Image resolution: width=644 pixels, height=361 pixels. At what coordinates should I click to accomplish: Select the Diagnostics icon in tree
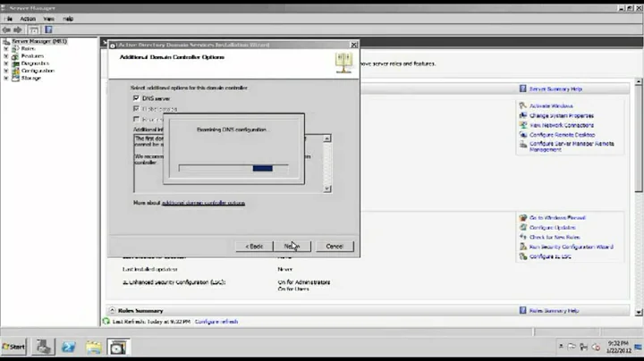click(x=15, y=63)
